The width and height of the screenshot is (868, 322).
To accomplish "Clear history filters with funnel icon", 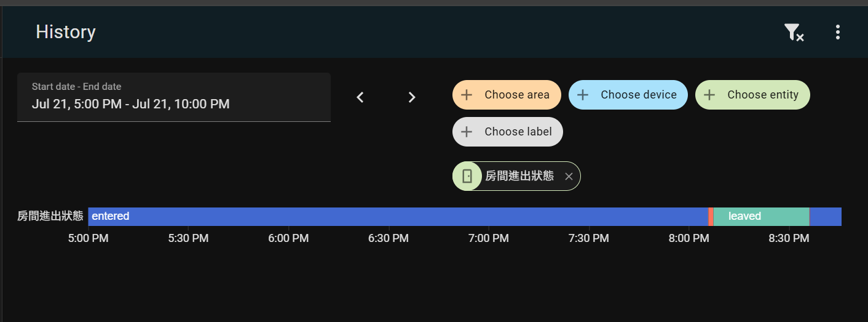I will (x=794, y=33).
